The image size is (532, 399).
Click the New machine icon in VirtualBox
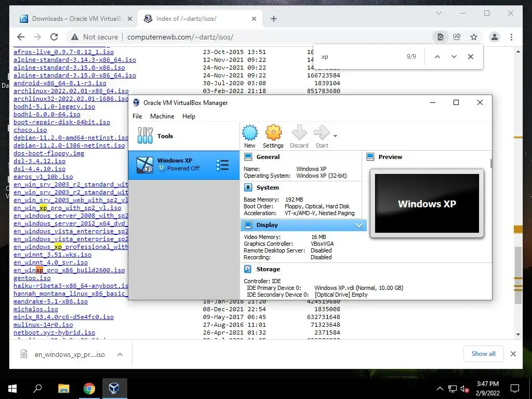click(250, 132)
